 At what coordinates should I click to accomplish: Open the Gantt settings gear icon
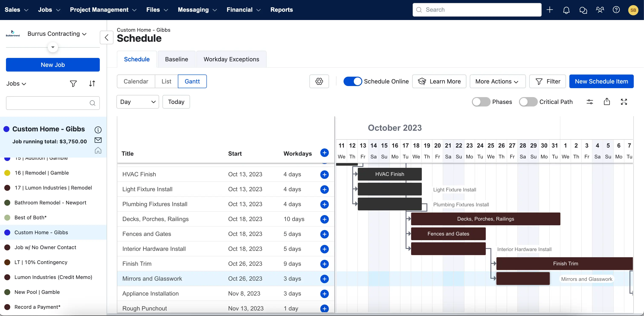(x=319, y=81)
